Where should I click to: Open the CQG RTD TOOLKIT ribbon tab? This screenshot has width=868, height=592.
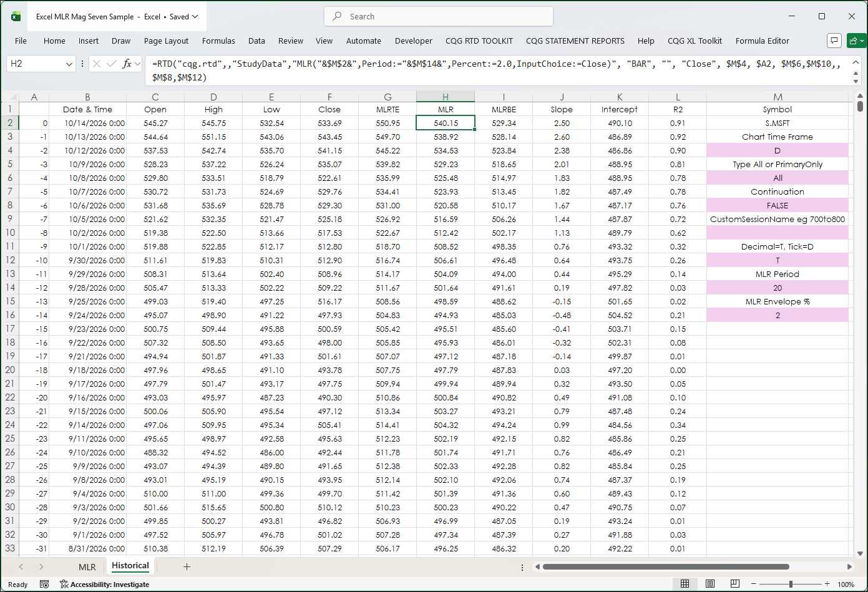point(479,41)
